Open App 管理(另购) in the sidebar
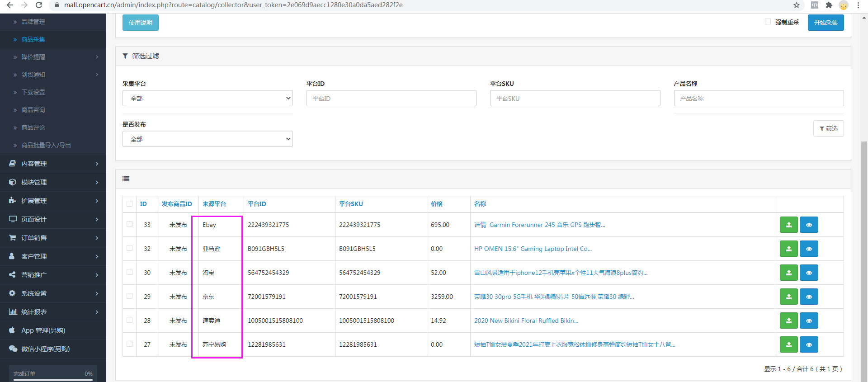Image resolution: width=868 pixels, height=382 pixels. (x=53, y=330)
